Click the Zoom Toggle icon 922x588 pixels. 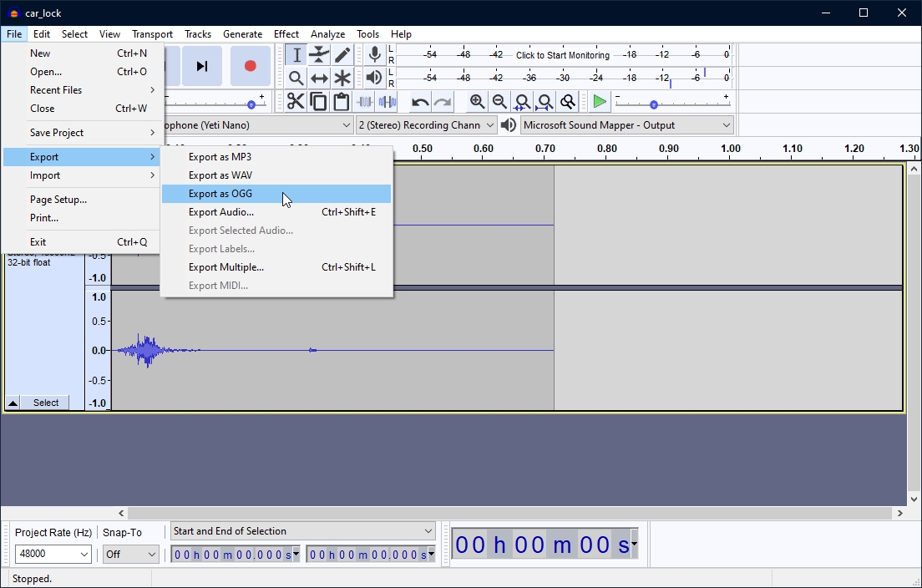568,102
